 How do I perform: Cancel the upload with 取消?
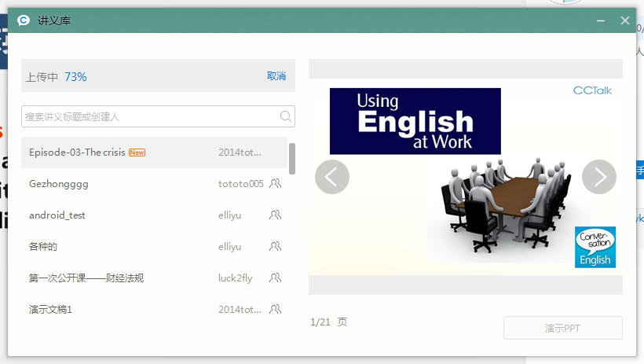276,76
